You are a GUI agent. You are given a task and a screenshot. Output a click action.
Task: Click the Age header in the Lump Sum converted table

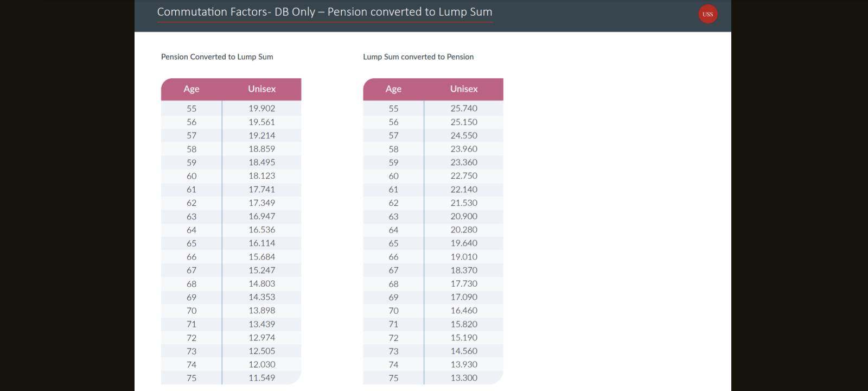click(393, 89)
